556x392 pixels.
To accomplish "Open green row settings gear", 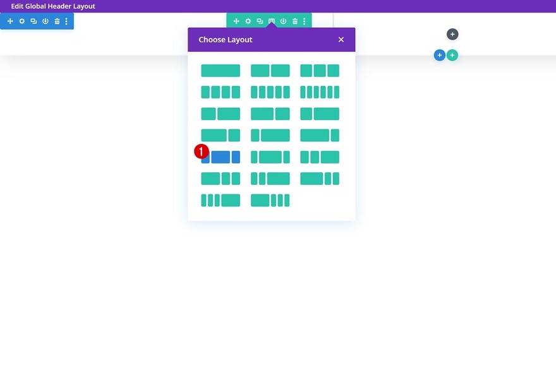I will click(x=248, y=21).
